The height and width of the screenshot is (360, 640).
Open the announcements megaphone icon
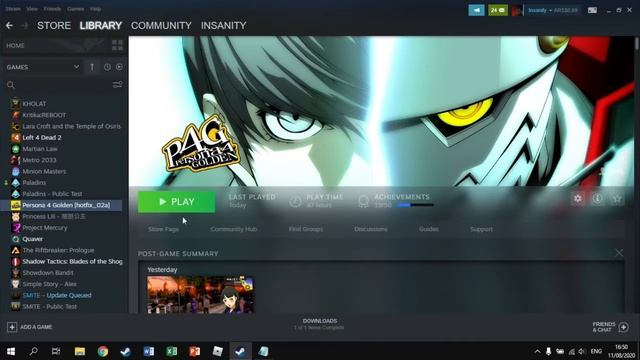tap(476, 10)
